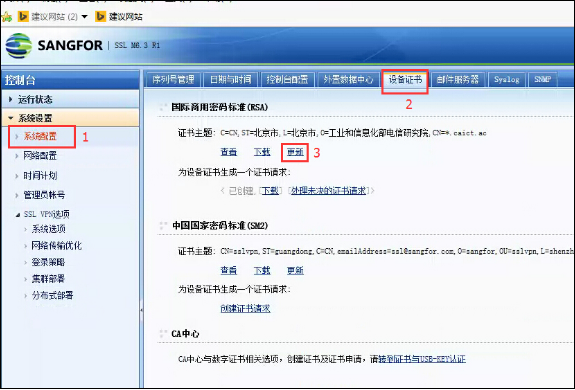Open 管理员帐号 in the sidebar
This screenshot has height=390, width=575.
(44, 195)
